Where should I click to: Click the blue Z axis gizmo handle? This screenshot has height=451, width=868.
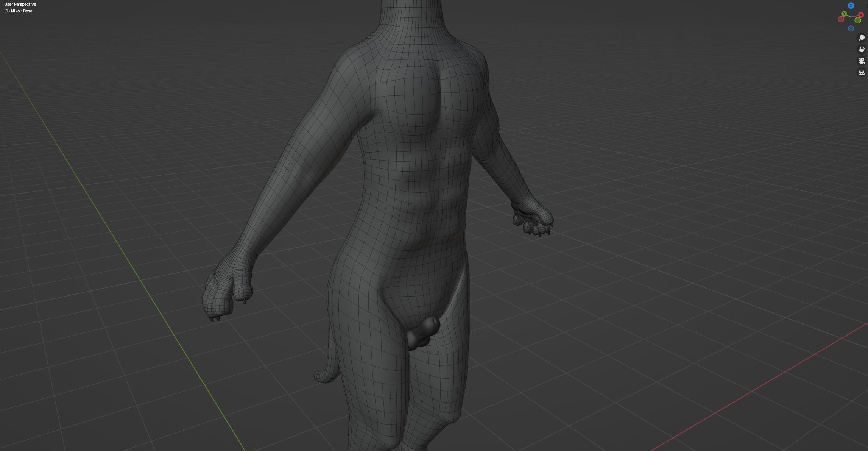[851, 6]
